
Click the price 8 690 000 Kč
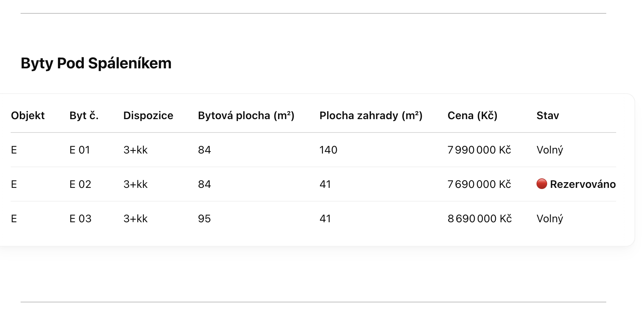pyautogui.click(x=480, y=218)
